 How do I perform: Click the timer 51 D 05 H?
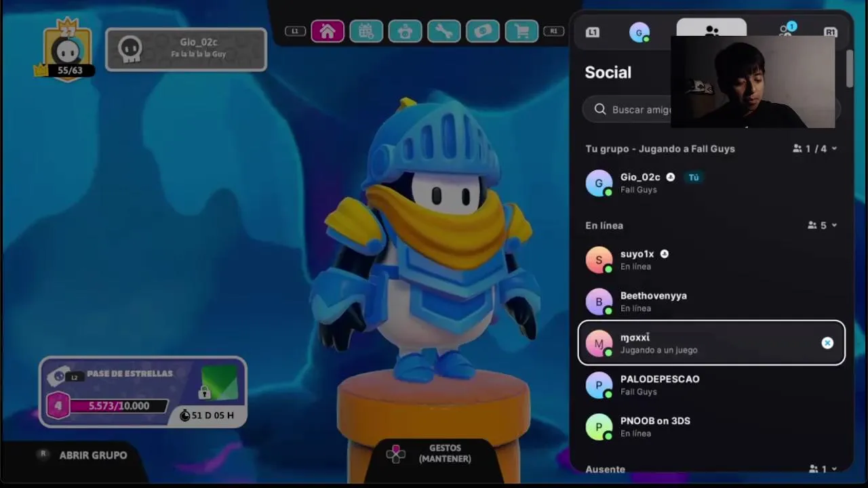[x=207, y=415]
